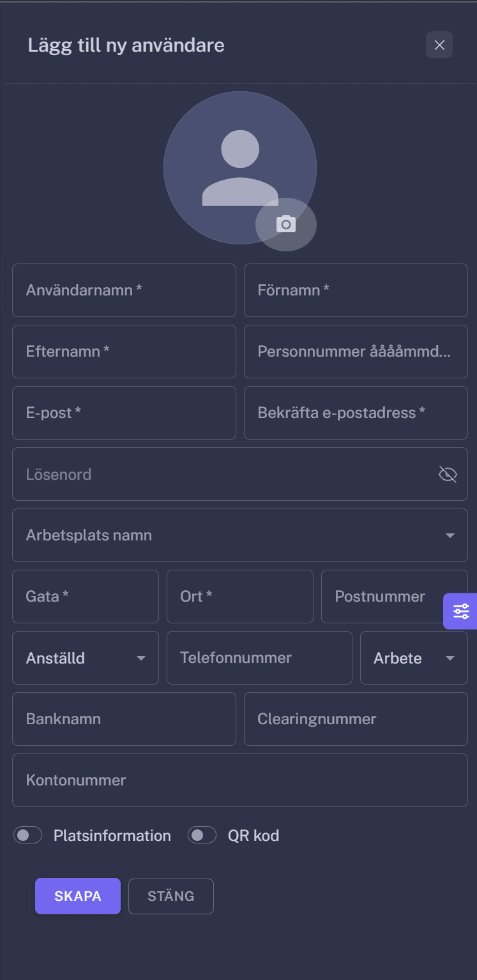Open the purple filter settings icon

coord(461,611)
